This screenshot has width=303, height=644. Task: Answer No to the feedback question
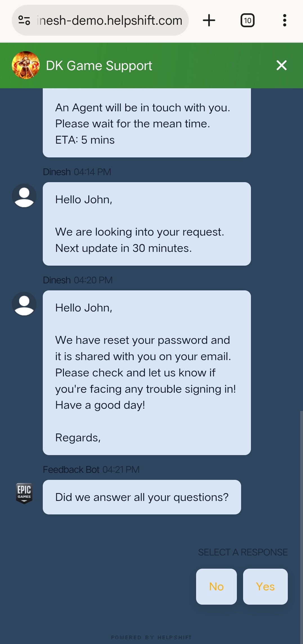click(x=216, y=586)
